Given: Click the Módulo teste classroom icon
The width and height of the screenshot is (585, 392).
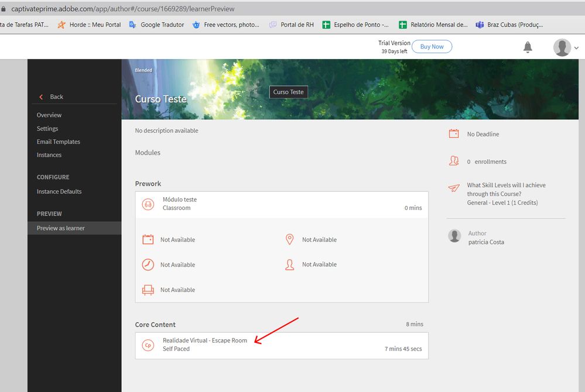Looking at the screenshot, I should pos(148,204).
